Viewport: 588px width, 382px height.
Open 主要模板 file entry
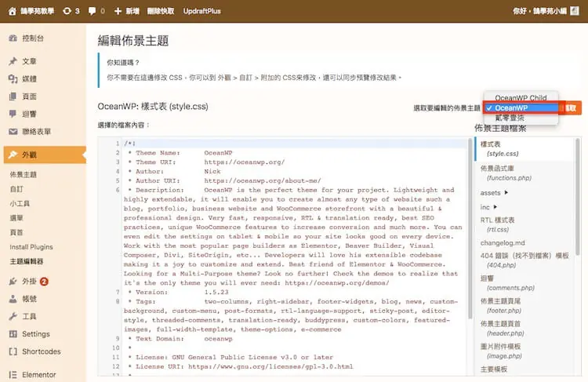click(494, 369)
